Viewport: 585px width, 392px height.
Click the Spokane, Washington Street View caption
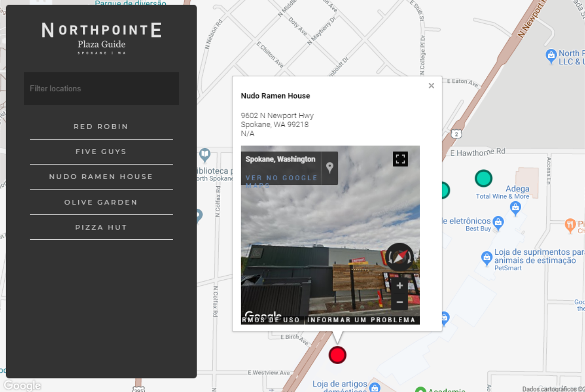pyautogui.click(x=281, y=159)
